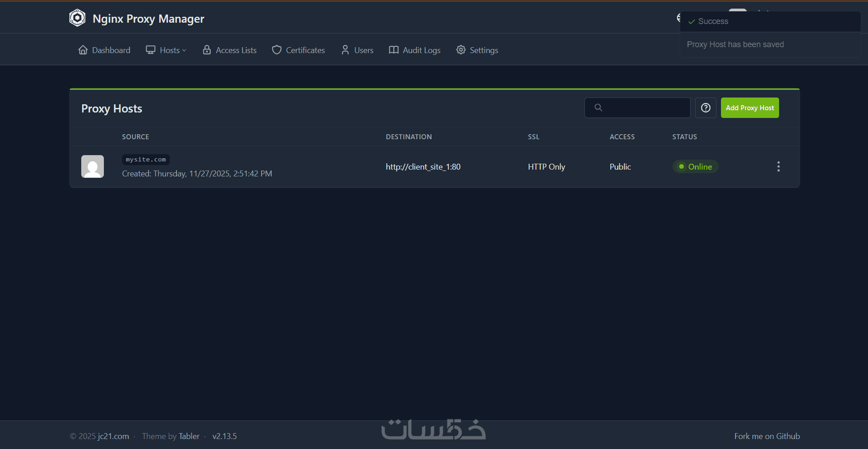868x449 pixels.
Task: Click the question mark help button
Action: (x=706, y=107)
